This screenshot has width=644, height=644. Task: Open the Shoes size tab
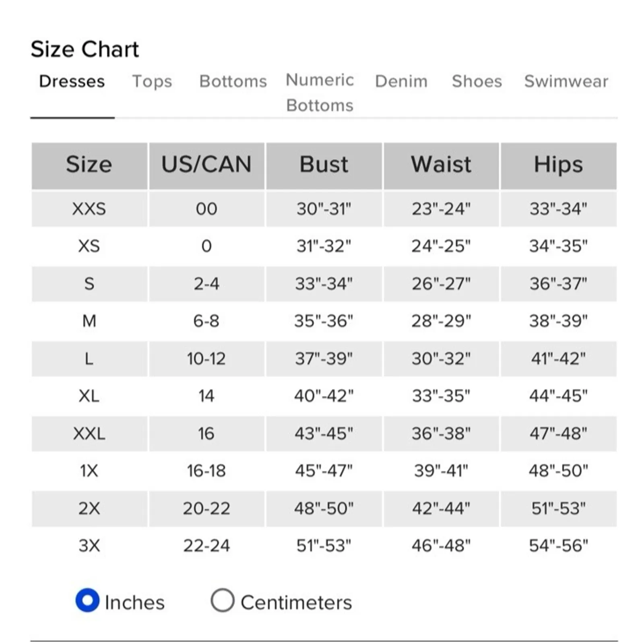coord(477,81)
